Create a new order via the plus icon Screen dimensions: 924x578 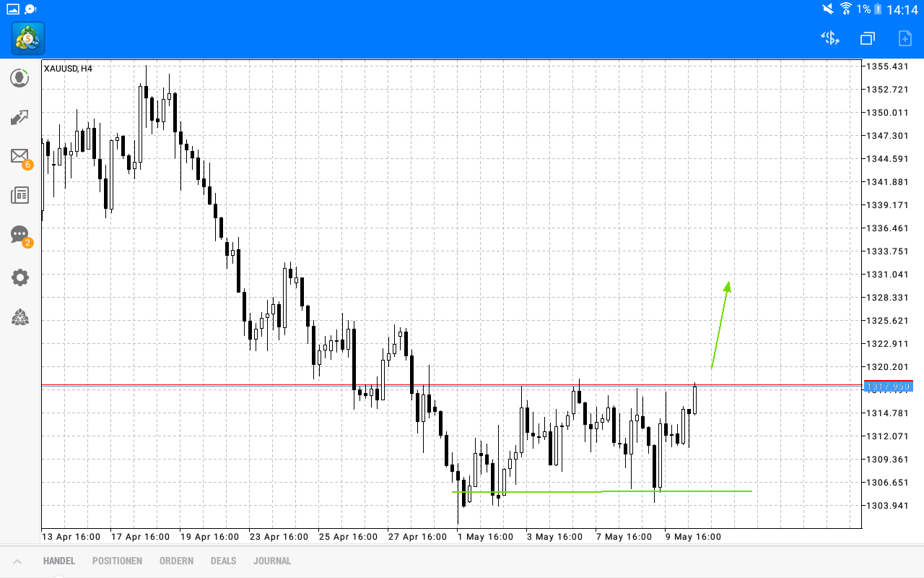coord(904,38)
